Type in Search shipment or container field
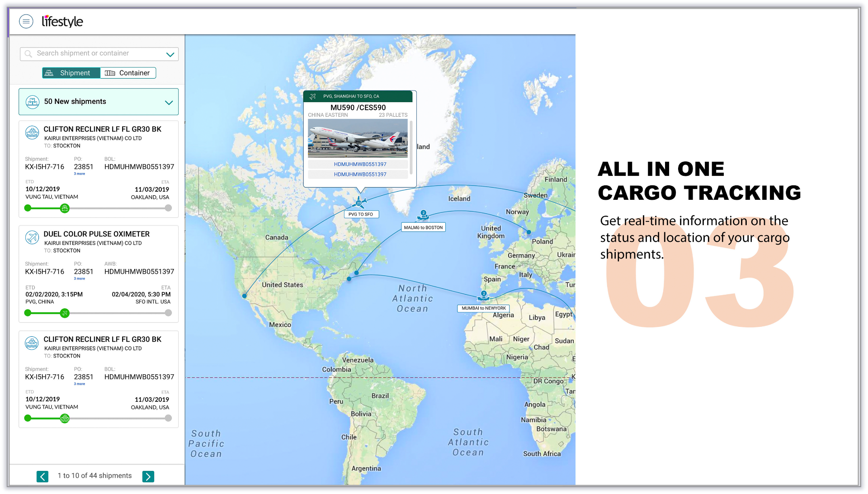The width and height of the screenshot is (868, 494). click(99, 53)
